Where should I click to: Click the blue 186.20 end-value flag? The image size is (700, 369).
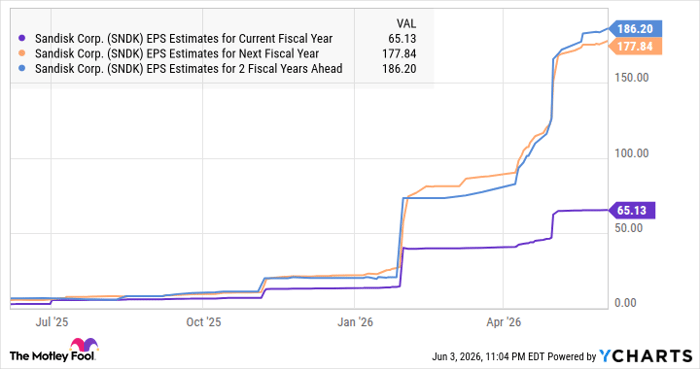coord(635,29)
